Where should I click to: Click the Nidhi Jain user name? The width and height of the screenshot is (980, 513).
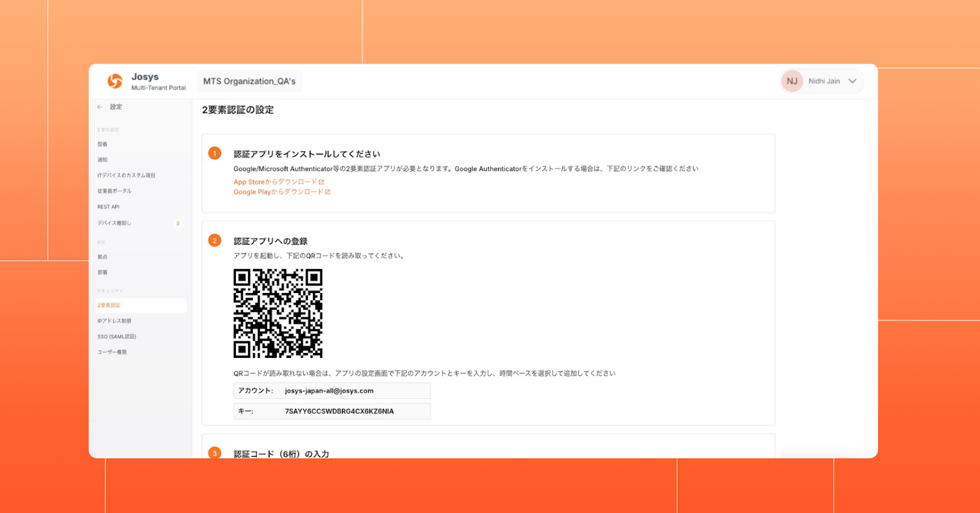(x=824, y=81)
